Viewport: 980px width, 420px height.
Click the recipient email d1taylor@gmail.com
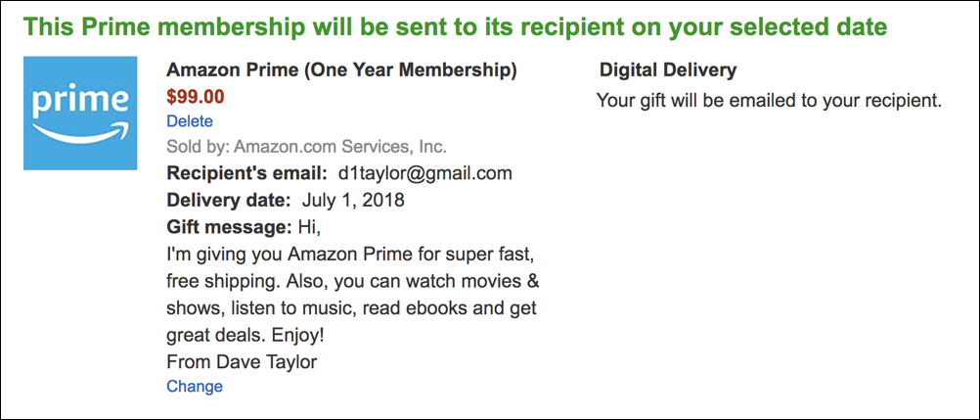pos(425,174)
